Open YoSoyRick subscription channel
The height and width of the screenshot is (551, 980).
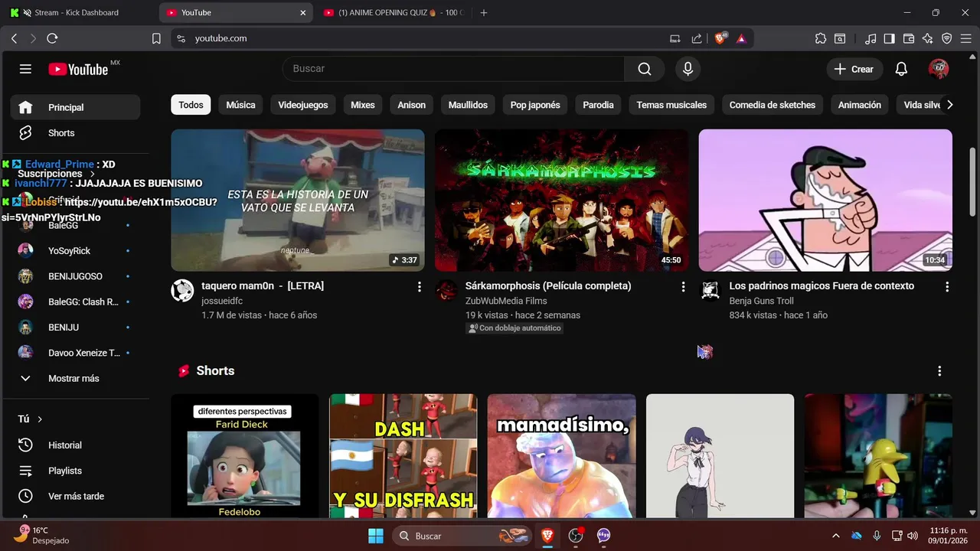[x=75, y=251]
